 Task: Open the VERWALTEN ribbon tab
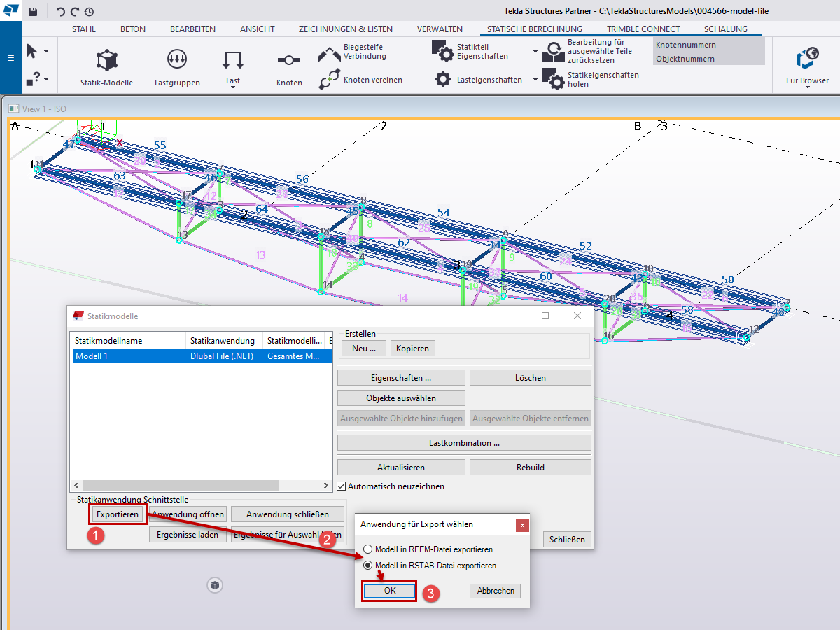coord(440,29)
